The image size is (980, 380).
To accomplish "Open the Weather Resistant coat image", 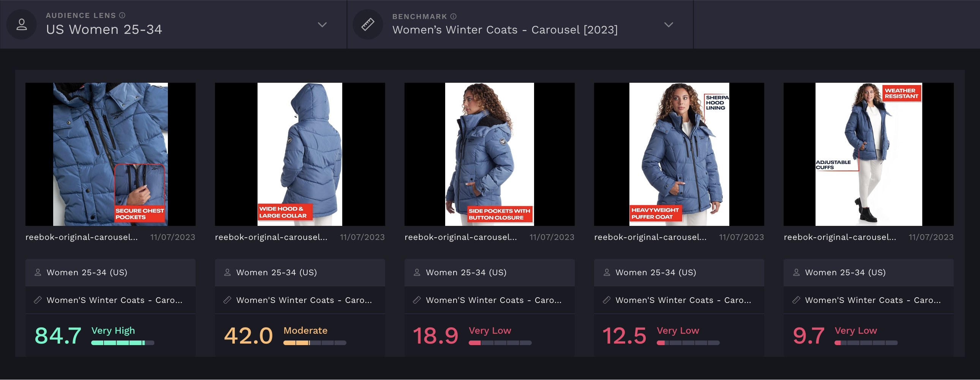I will pos(869,154).
